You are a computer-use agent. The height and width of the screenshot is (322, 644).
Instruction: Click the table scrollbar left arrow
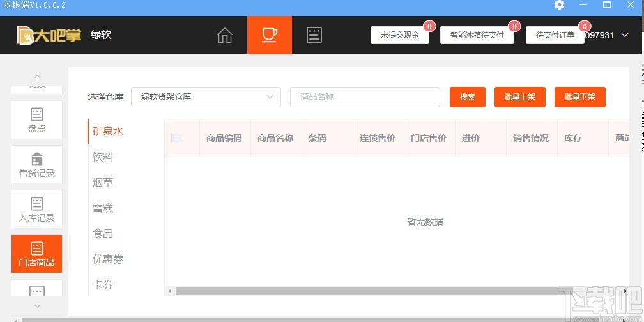tap(170, 291)
